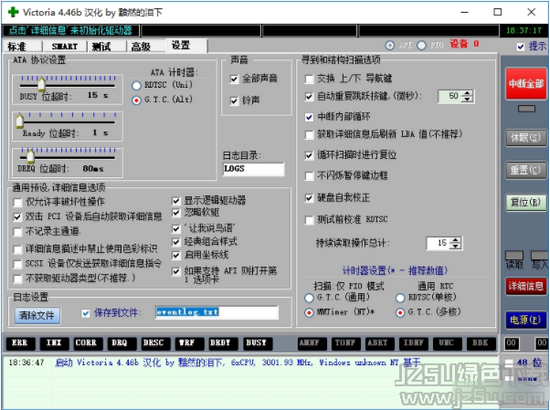Switch to the 标准 tab
Screen dimensions: 550x410
(22, 46)
